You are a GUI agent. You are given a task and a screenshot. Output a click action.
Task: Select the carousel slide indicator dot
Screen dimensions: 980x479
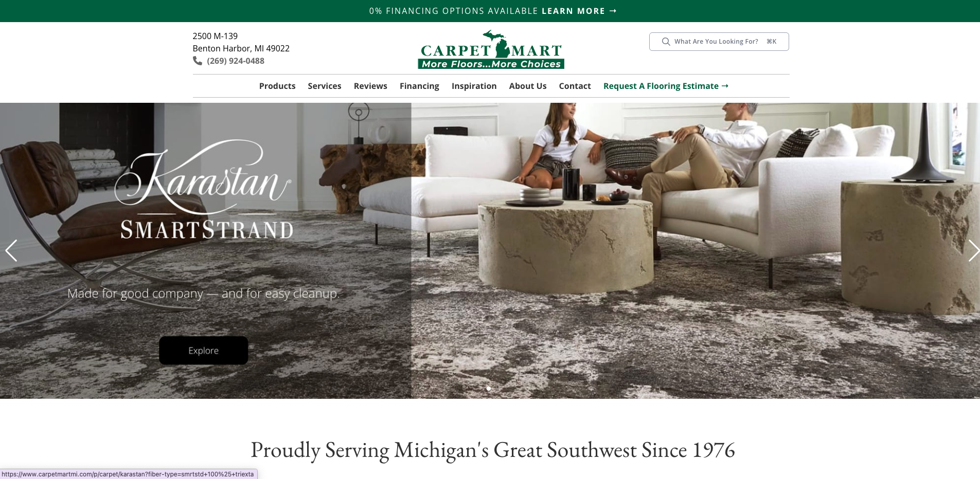[x=489, y=389]
